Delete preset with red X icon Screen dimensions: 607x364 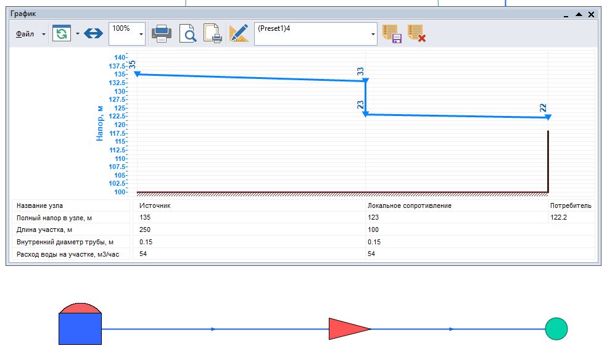point(417,34)
